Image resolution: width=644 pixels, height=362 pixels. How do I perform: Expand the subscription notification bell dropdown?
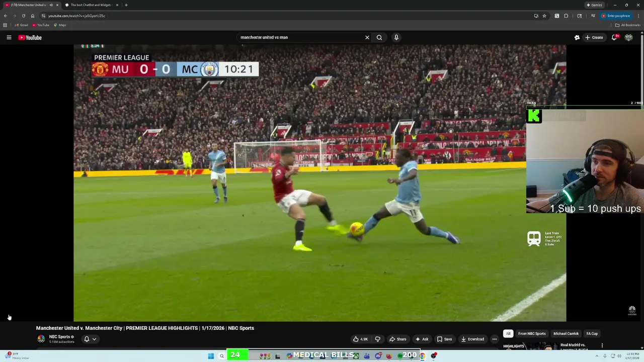90,339
